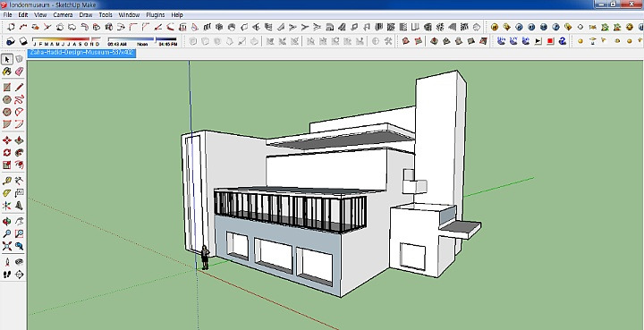Select the arrow Select tool
644x330 pixels.
[7, 60]
